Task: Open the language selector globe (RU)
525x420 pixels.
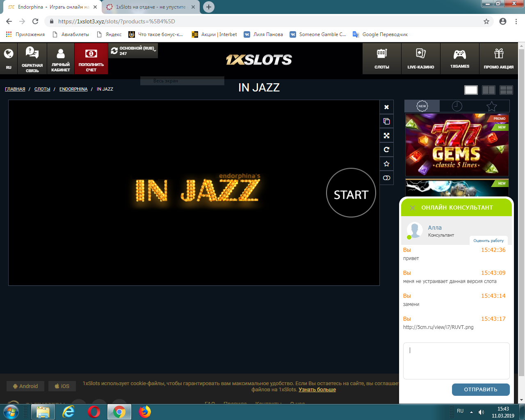Action: coord(9,59)
